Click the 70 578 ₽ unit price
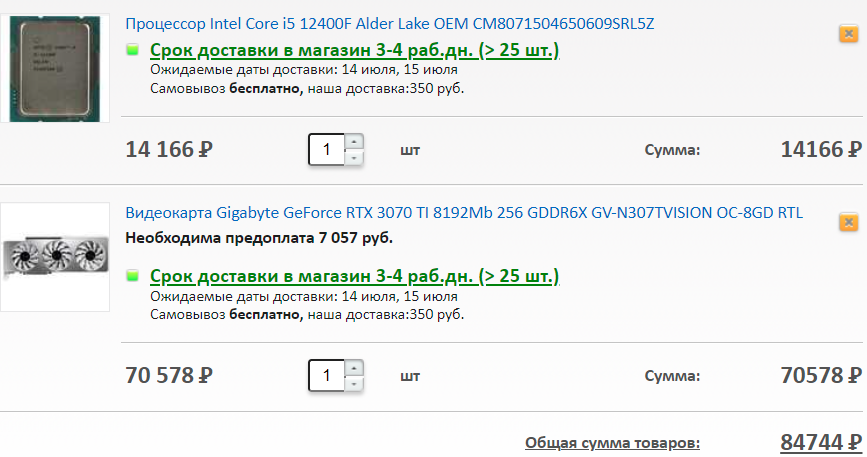 169,375
